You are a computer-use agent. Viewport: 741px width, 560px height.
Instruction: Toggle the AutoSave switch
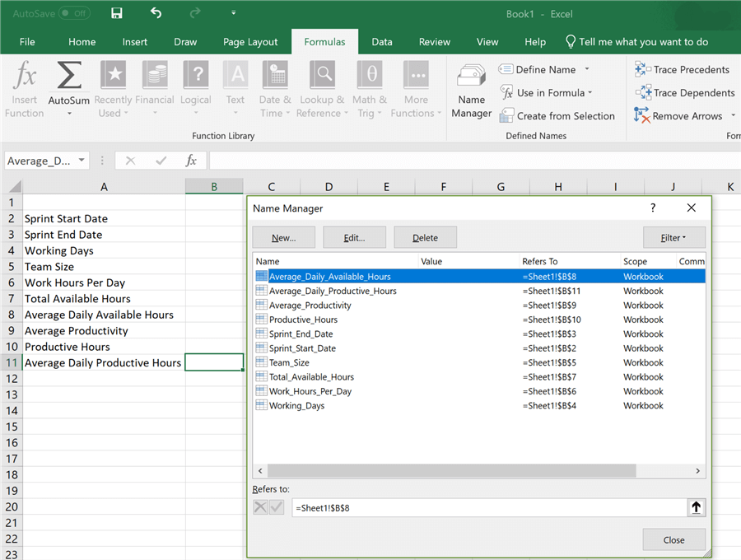pyautogui.click(x=74, y=14)
